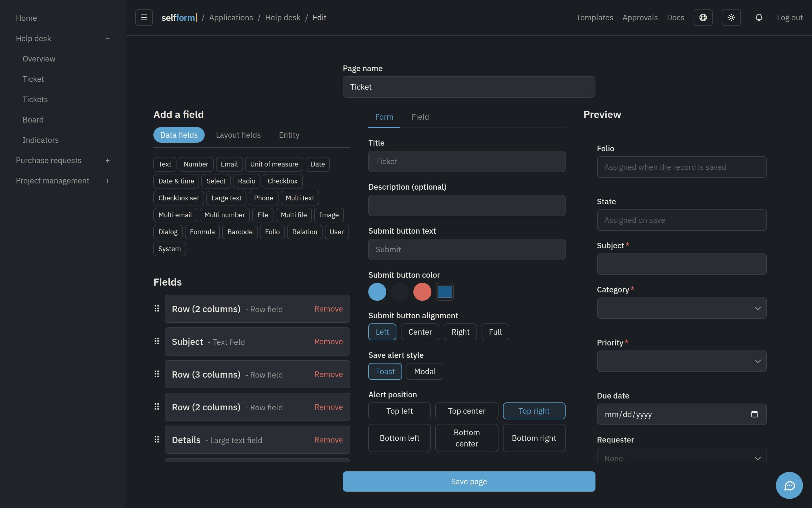Open the Category dropdown in preview
This screenshot has height=508, width=812.
(681, 308)
